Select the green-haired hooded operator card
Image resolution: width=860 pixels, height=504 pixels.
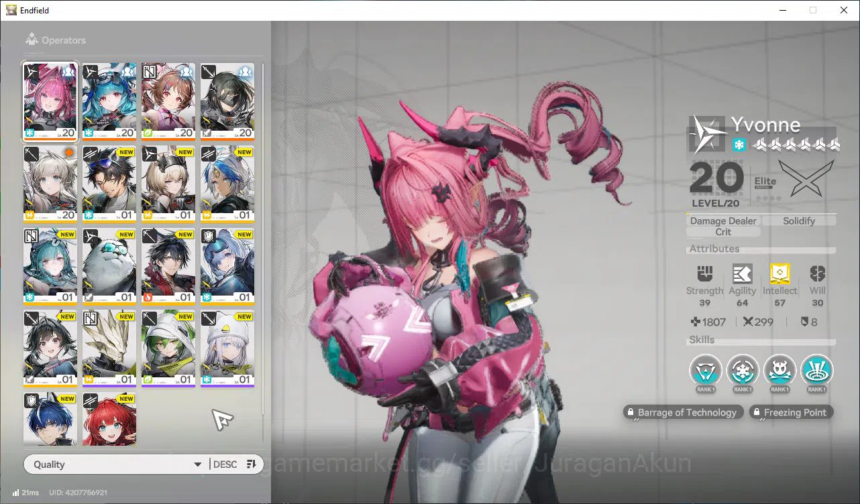pos(168,349)
